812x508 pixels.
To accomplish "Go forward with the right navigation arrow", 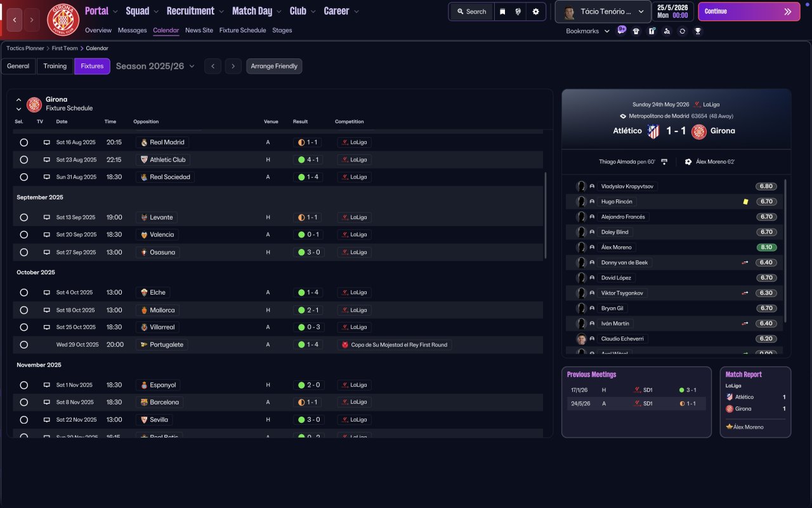I will click(x=32, y=20).
